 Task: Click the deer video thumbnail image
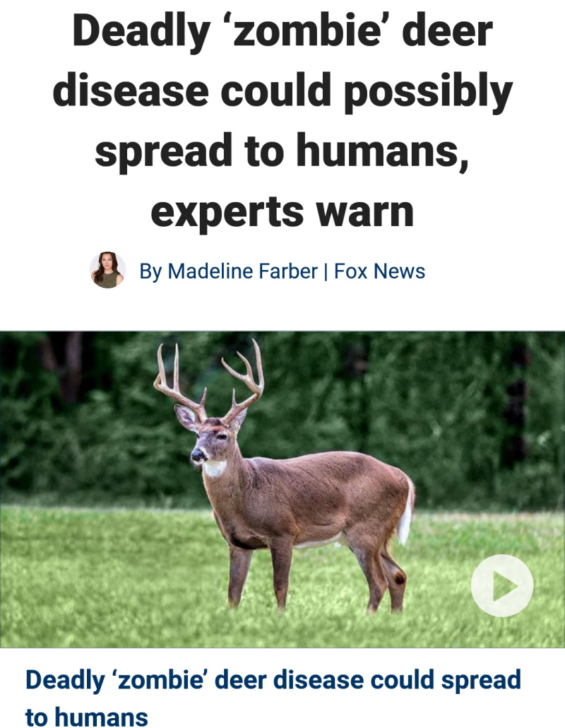coord(282,489)
